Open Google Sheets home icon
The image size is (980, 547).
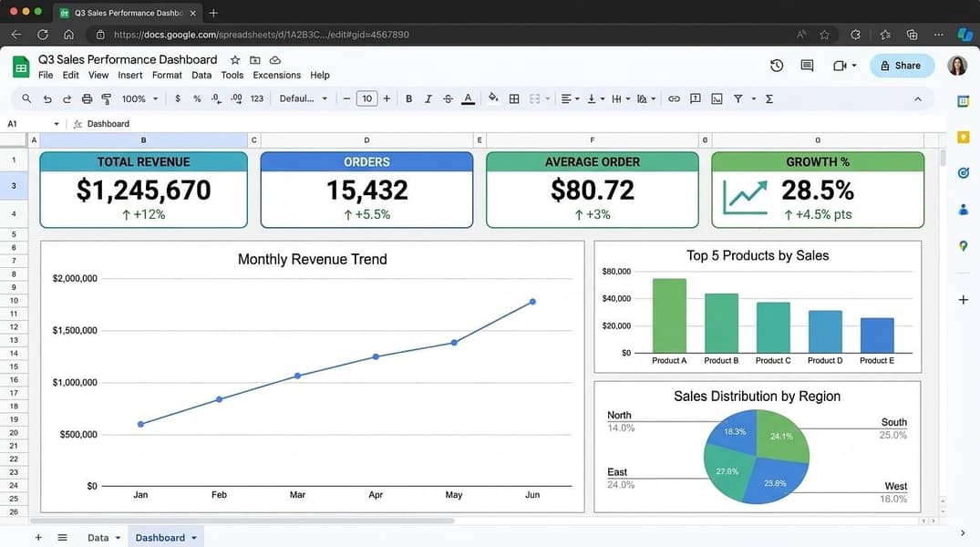pos(21,67)
